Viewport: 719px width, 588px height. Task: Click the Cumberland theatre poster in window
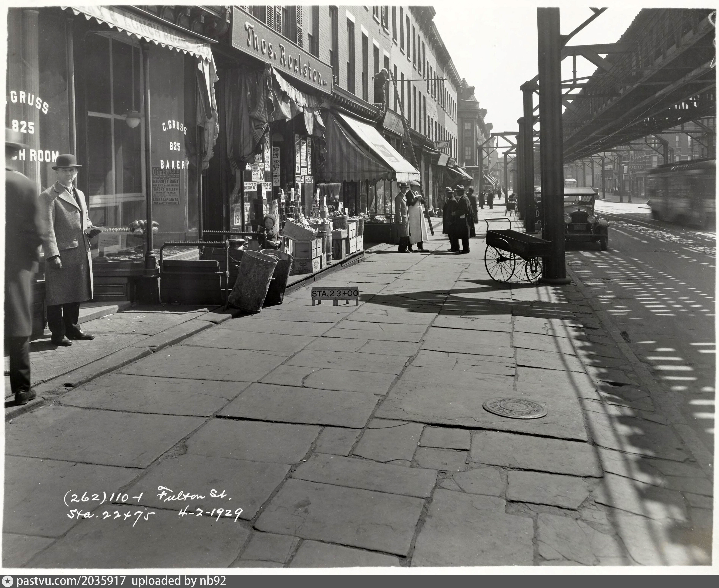pyautogui.click(x=166, y=186)
